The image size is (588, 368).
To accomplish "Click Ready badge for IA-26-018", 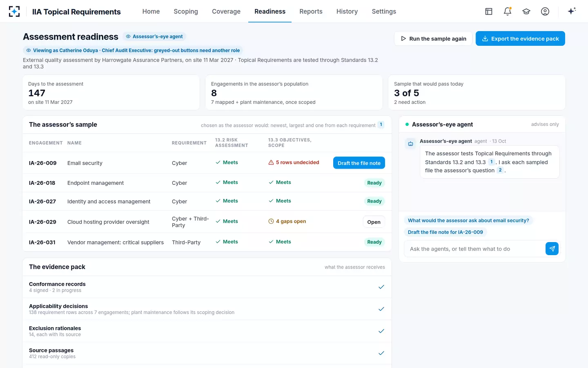I will coord(374,183).
